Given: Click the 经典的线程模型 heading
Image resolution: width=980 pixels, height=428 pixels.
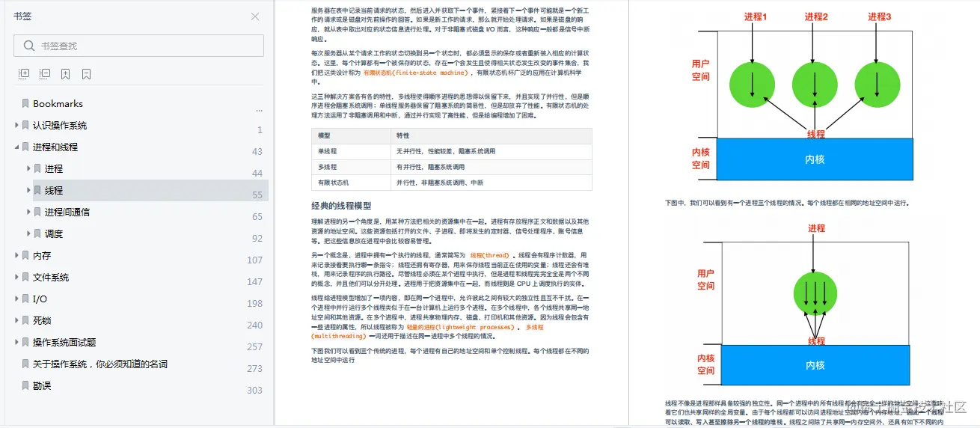Looking at the screenshot, I should [341, 206].
